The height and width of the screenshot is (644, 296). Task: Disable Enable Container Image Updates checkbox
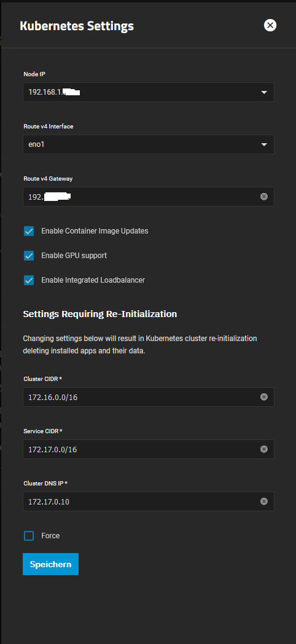point(29,231)
